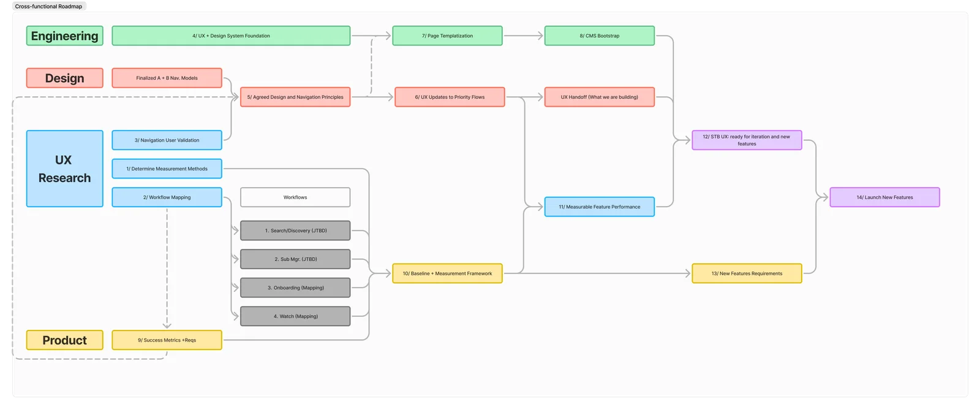Screen dimensions: 980x409
Task: Select '12/ STB UX: ready for iteration' node
Action: tap(747, 140)
